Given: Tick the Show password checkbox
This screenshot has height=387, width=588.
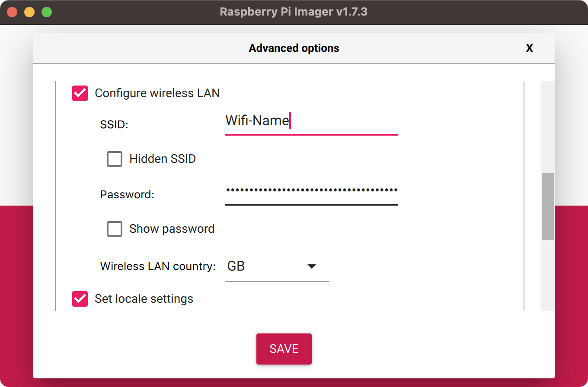Looking at the screenshot, I should point(115,229).
